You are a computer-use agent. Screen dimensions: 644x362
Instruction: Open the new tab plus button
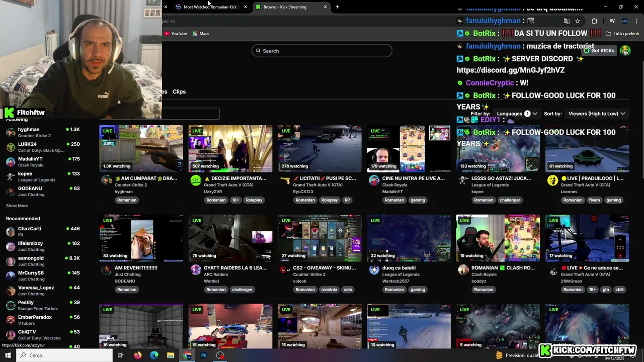click(x=337, y=7)
